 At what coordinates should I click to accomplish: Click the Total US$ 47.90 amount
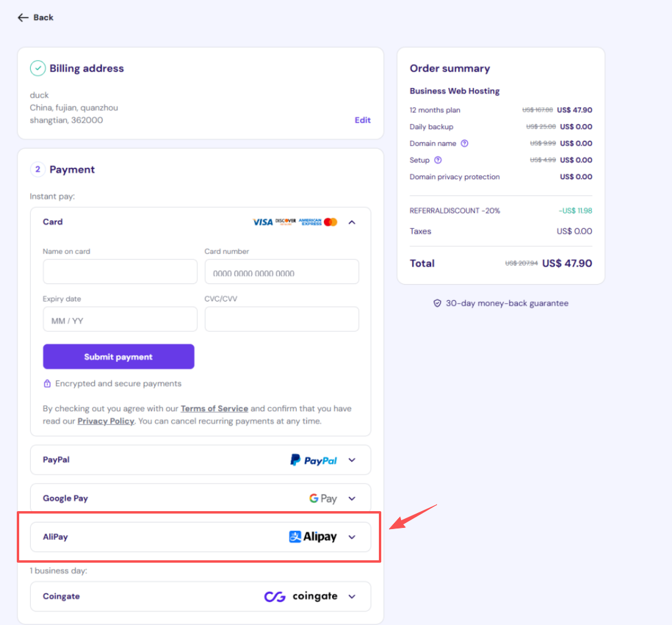tap(567, 264)
